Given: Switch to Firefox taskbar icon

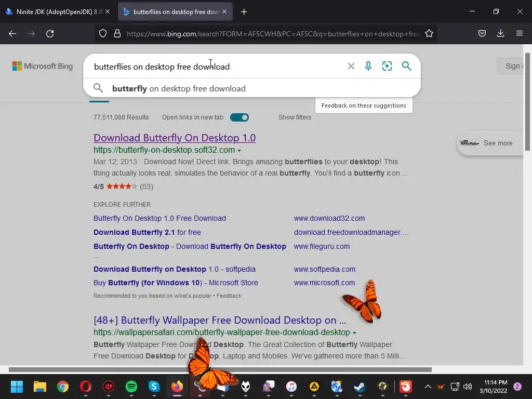Looking at the screenshot, I should 177,387.
